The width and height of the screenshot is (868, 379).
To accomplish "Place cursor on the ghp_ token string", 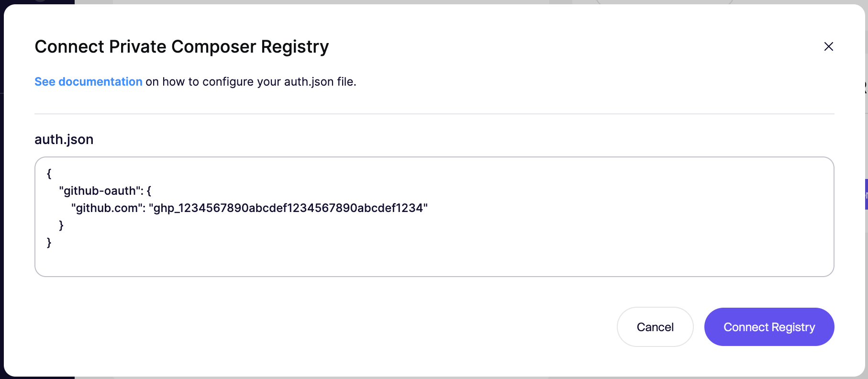I will (x=287, y=208).
